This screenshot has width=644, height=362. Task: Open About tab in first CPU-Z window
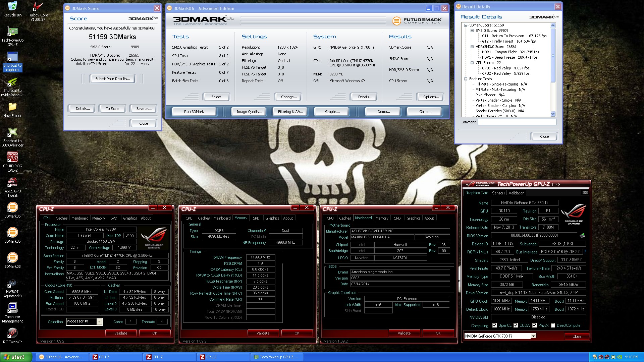pos(146,218)
